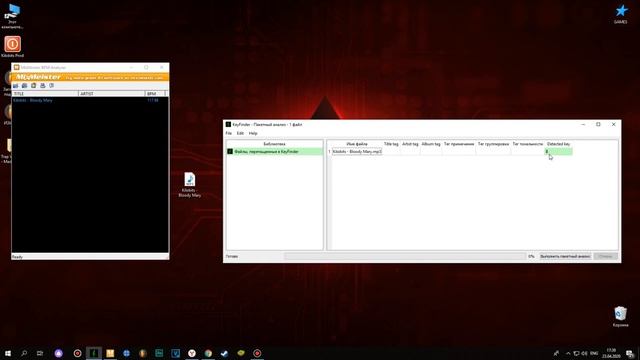Image resolution: width=640 pixels, height=360 pixels.
Task: Click the MixMeister BPM Analyzer title icon
Action: point(16,67)
